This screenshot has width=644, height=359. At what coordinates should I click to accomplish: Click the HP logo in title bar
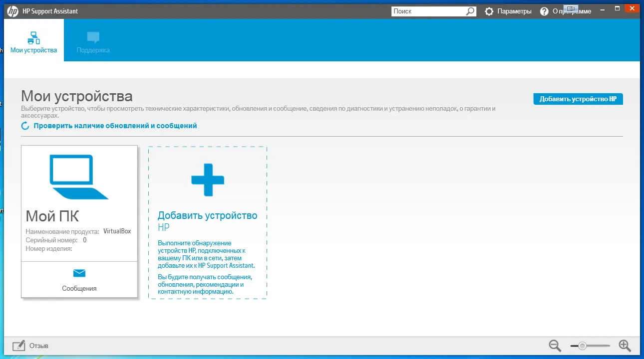[13, 11]
